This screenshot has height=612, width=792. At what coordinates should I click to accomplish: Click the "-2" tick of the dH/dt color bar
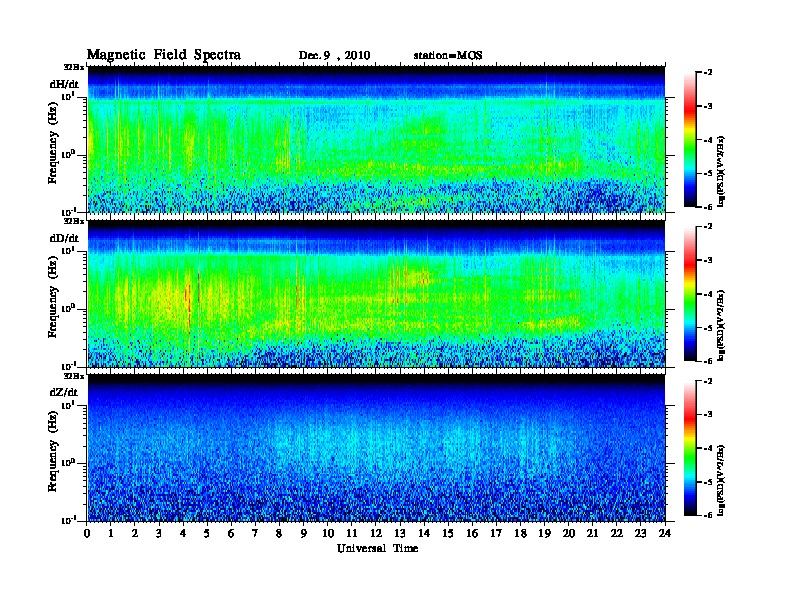(708, 73)
